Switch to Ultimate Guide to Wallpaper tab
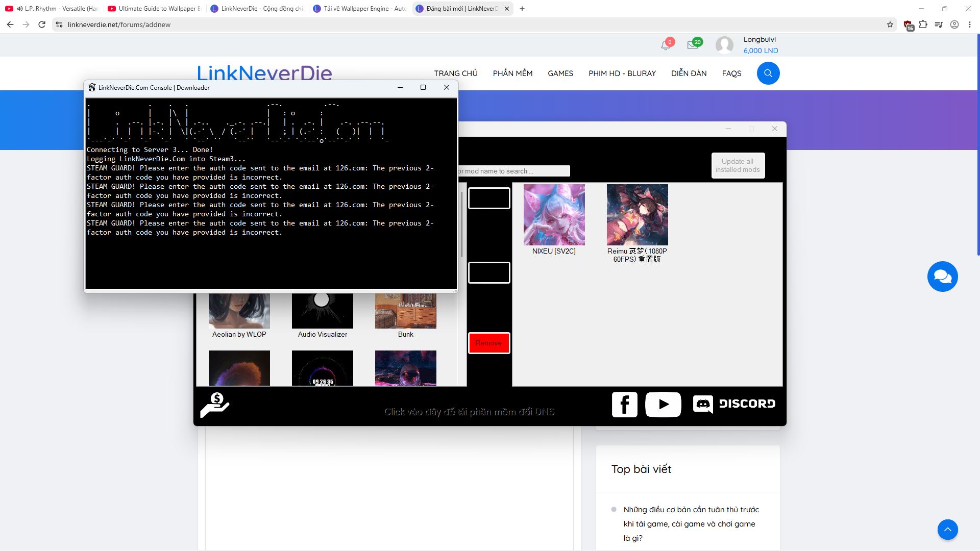This screenshot has width=980, height=551. tap(155, 9)
